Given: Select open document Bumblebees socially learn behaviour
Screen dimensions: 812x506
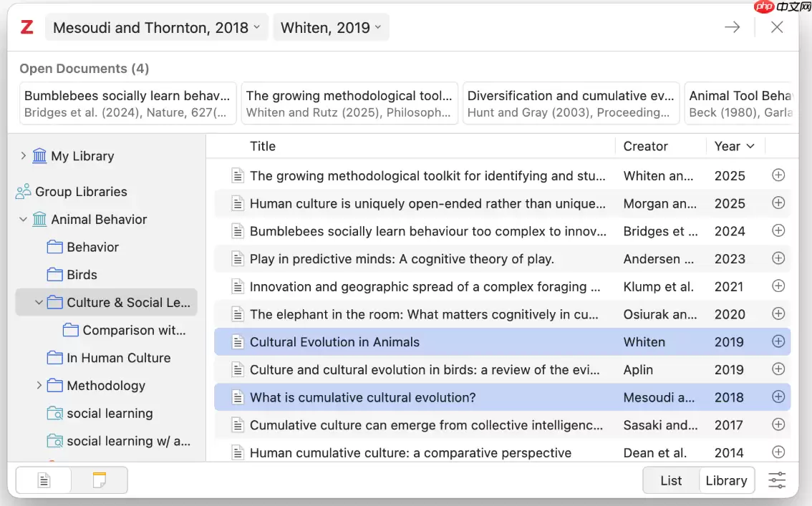Looking at the screenshot, I should pyautogui.click(x=128, y=104).
